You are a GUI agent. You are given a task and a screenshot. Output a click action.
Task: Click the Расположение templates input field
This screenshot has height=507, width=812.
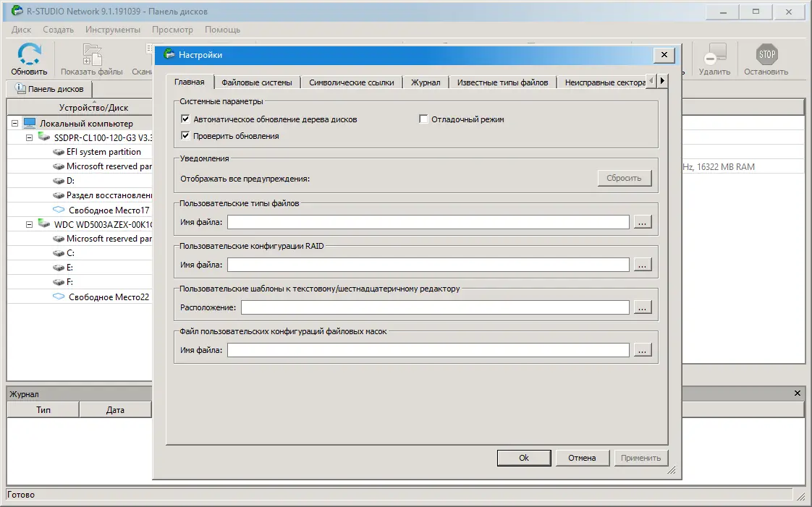[x=435, y=307]
